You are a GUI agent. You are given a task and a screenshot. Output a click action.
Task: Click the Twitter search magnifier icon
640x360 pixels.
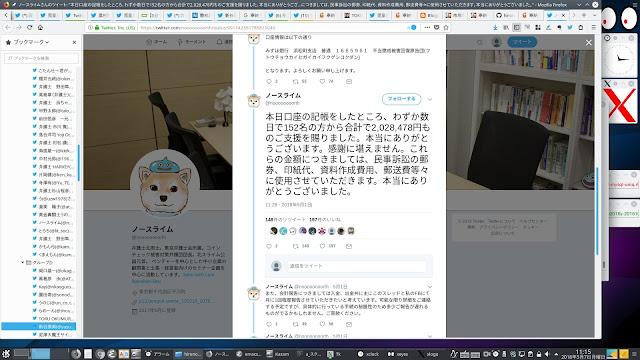(x=480, y=42)
